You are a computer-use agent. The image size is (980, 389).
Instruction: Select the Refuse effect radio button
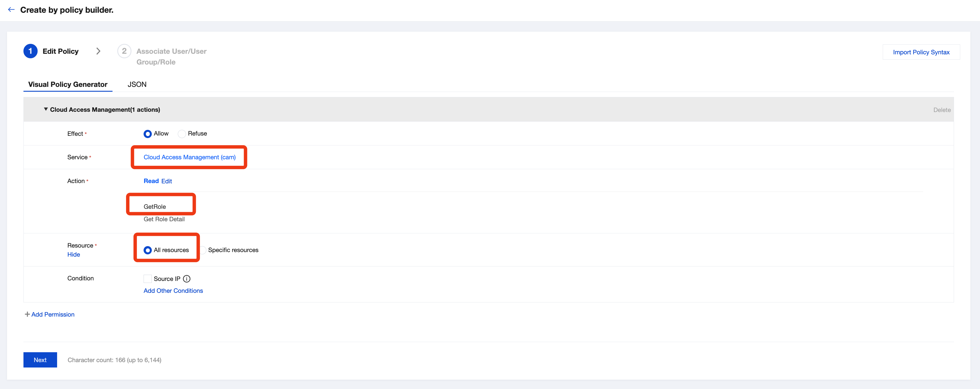pyautogui.click(x=182, y=134)
